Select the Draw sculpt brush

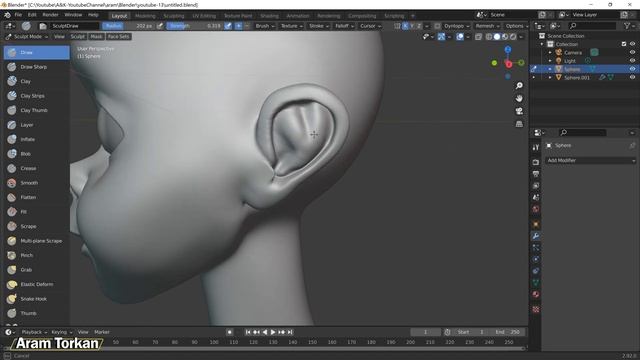point(36,53)
